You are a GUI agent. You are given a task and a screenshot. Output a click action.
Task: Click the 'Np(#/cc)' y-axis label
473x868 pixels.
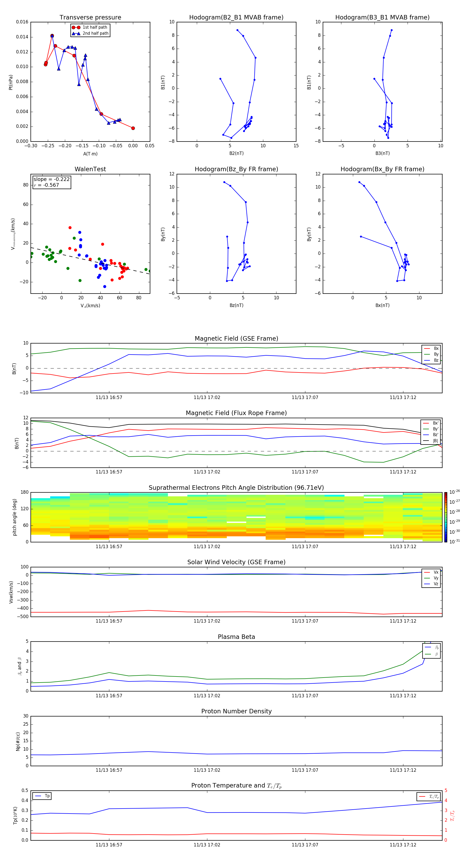(x=18, y=741)
